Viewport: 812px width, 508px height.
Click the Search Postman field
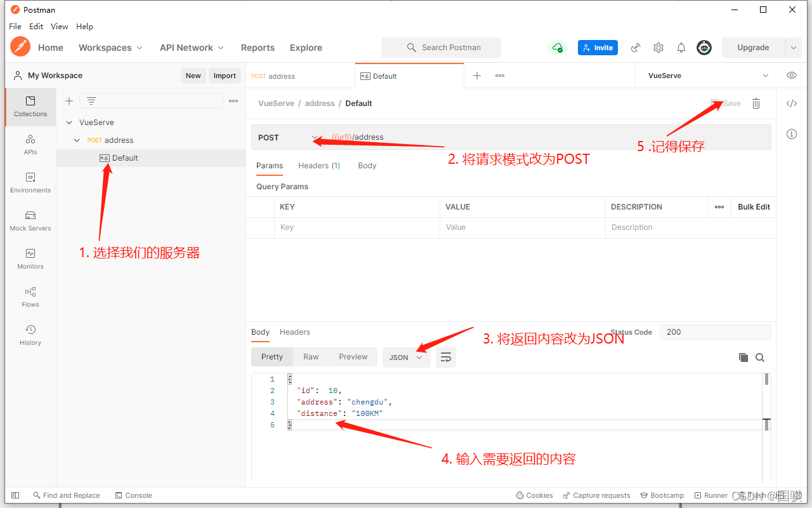point(441,48)
